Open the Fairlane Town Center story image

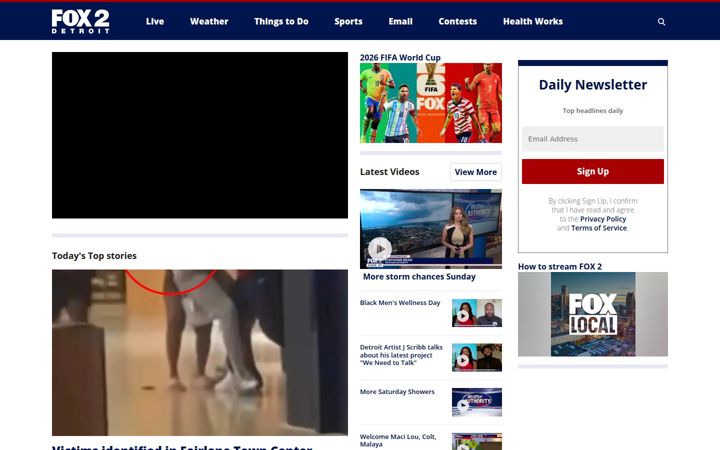coord(200,352)
